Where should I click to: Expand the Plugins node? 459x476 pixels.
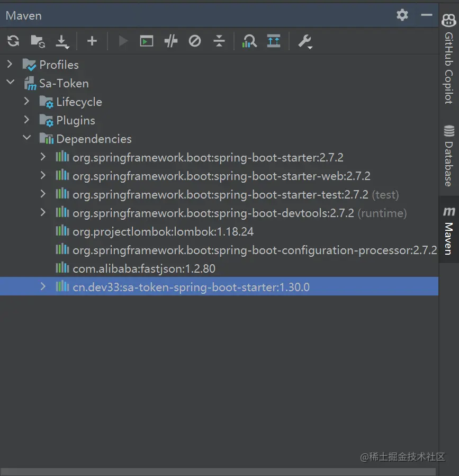[26, 120]
